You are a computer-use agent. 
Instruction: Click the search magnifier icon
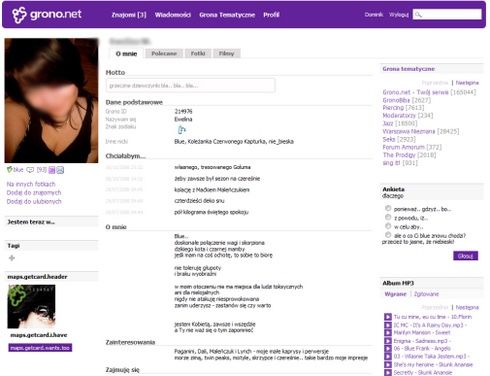[x=418, y=14]
